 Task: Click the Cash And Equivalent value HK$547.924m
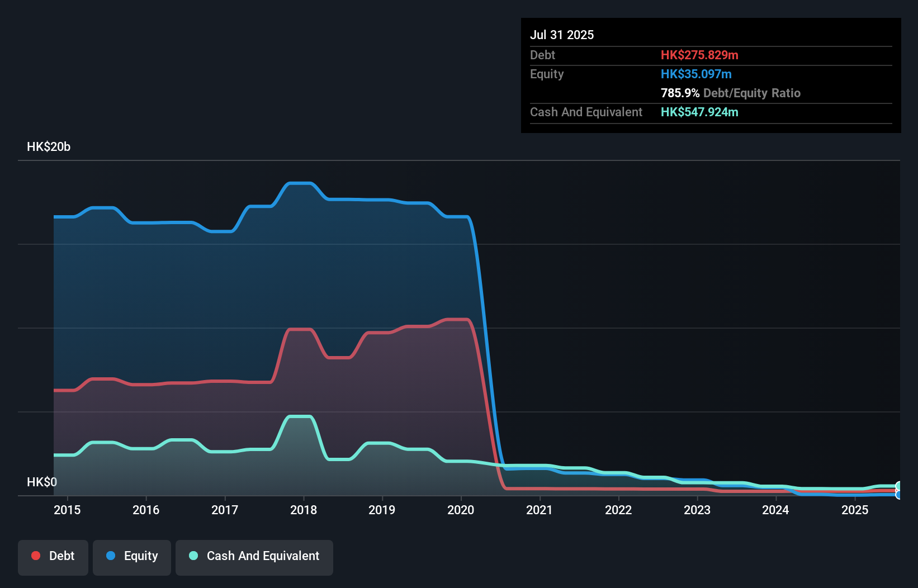point(699,112)
